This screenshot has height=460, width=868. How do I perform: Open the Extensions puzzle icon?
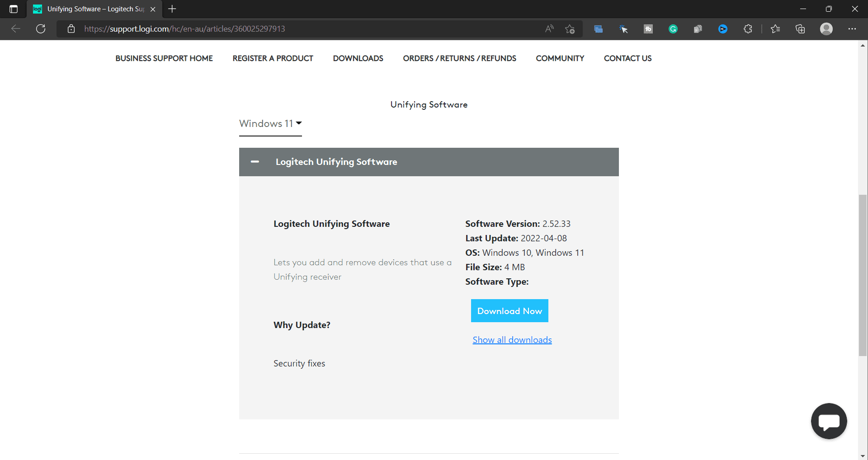click(x=748, y=29)
